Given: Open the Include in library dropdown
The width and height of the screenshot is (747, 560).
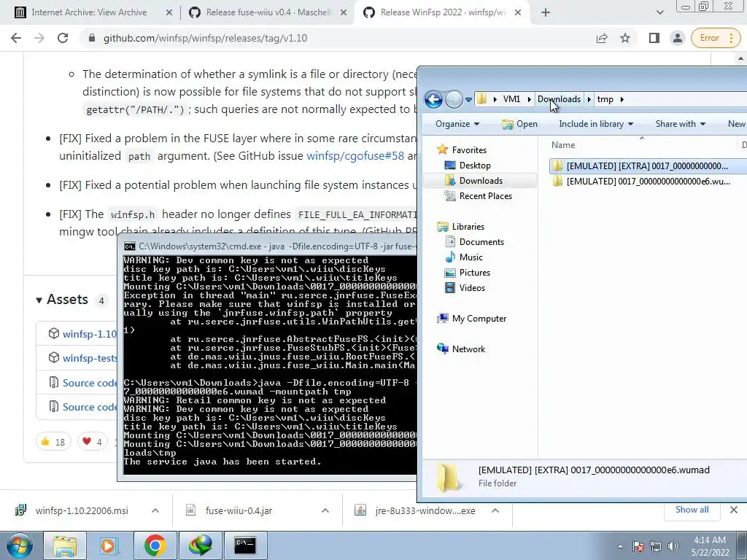Looking at the screenshot, I should click(596, 124).
